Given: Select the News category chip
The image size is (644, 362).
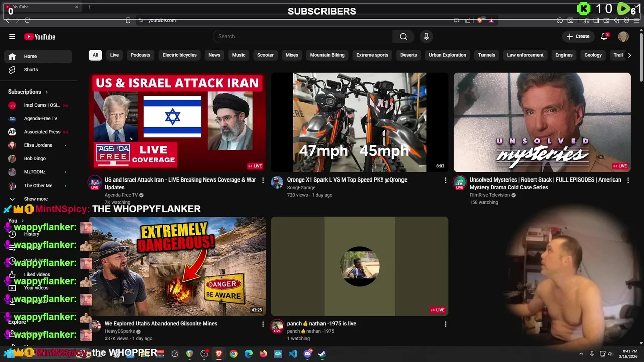Looking at the screenshot, I should point(214,55).
